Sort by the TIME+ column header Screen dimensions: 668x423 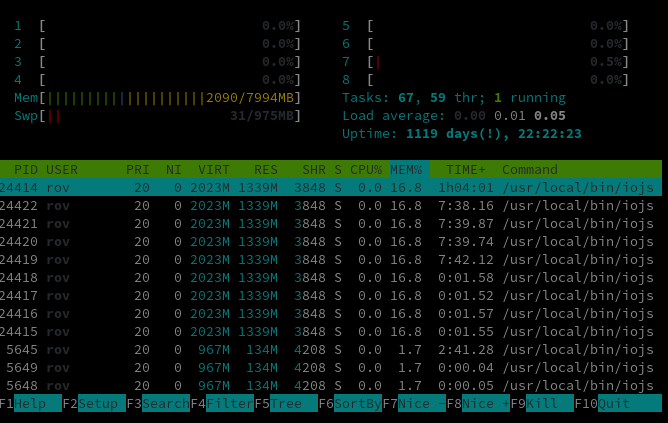pyautogui.click(x=466, y=169)
